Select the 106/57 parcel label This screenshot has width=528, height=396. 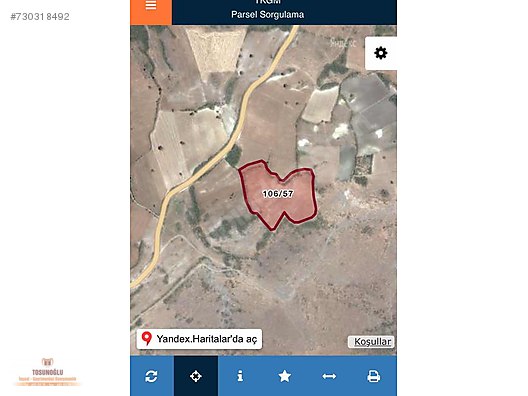278,194
